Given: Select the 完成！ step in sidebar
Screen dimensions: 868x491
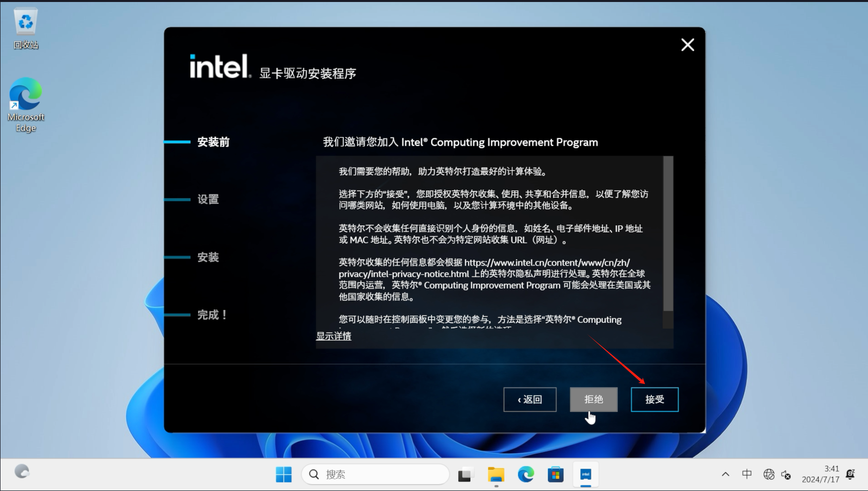Looking at the screenshot, I should click(x=213, y=315).
